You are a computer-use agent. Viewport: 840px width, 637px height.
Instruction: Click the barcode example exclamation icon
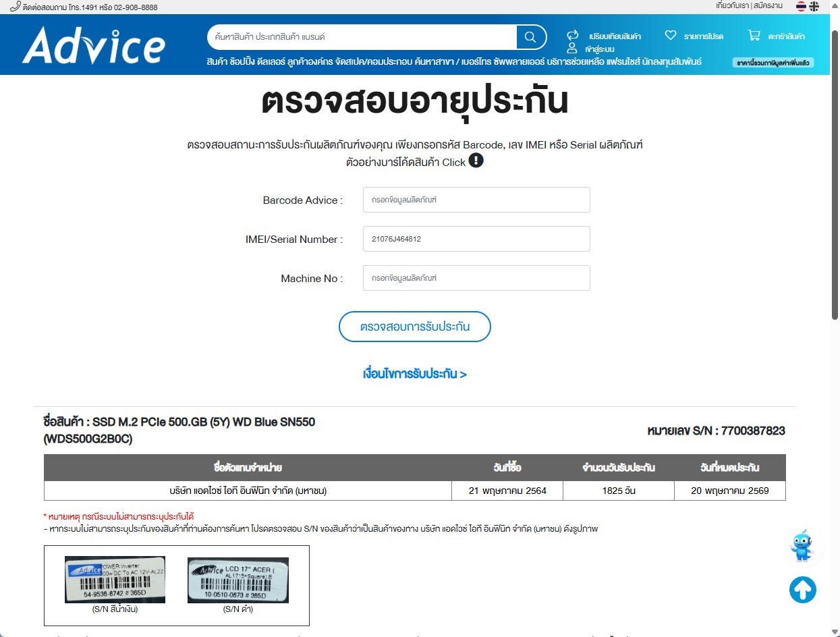pyautogui.click(x=476, y=161)
